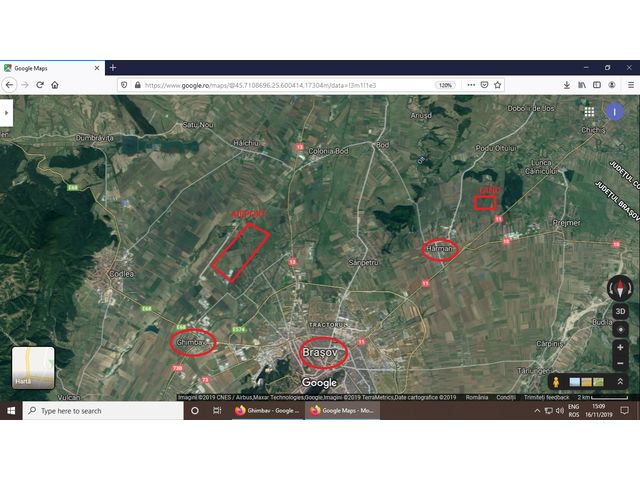The image size is (640, 480).
Task: Expand map imagery strip with double chevron
Action: 620,382
